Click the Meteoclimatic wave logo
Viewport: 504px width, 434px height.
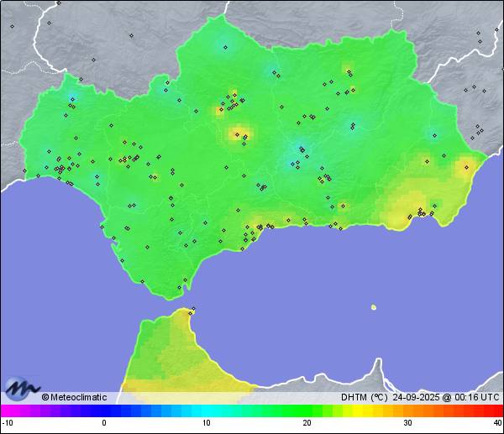[22, 390]
